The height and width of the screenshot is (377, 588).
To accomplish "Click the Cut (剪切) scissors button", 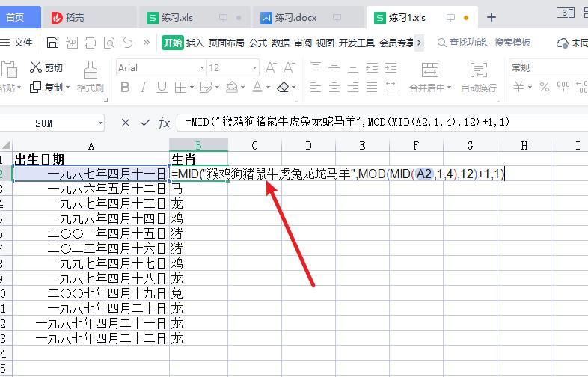I will click(46, 67).
